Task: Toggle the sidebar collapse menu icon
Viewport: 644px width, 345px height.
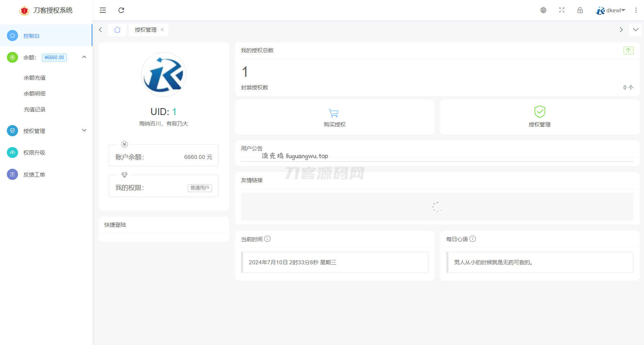Action: pos(103,10)
